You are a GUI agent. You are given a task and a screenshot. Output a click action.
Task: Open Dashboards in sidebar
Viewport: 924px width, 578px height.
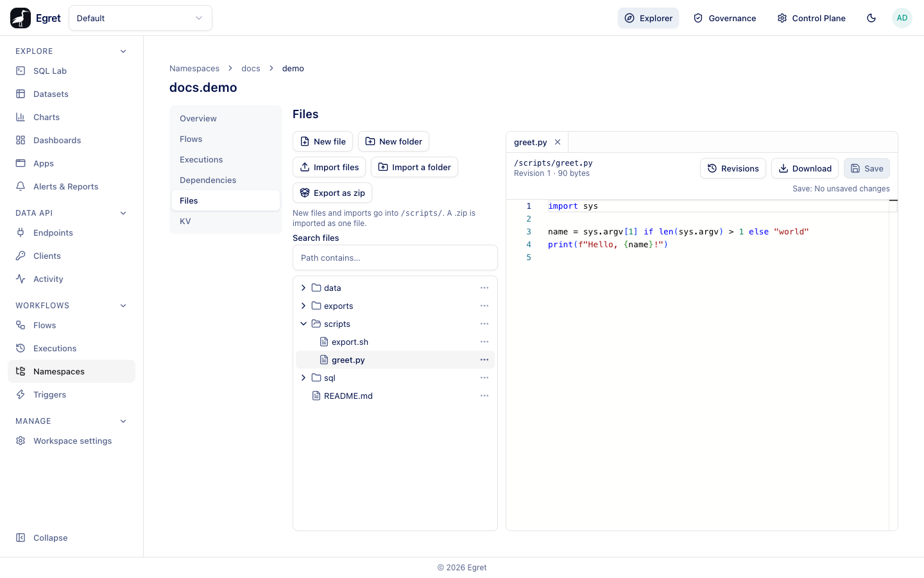[71, 140]
